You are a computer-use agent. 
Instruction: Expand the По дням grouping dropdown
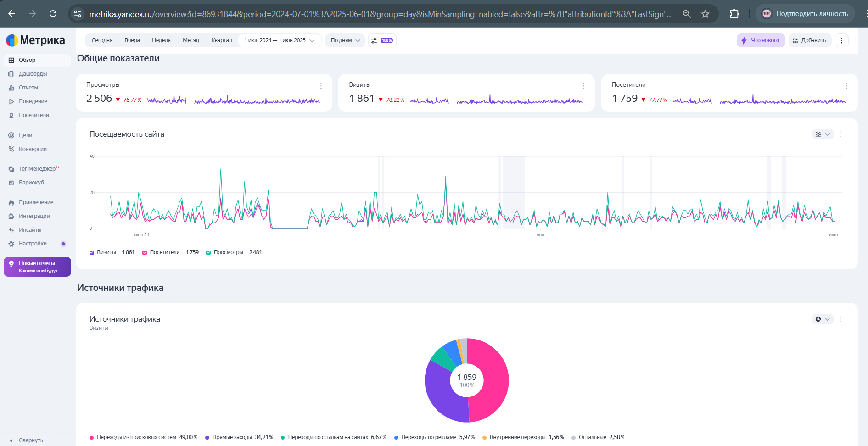pyautogui.click(x=345, y=40)
